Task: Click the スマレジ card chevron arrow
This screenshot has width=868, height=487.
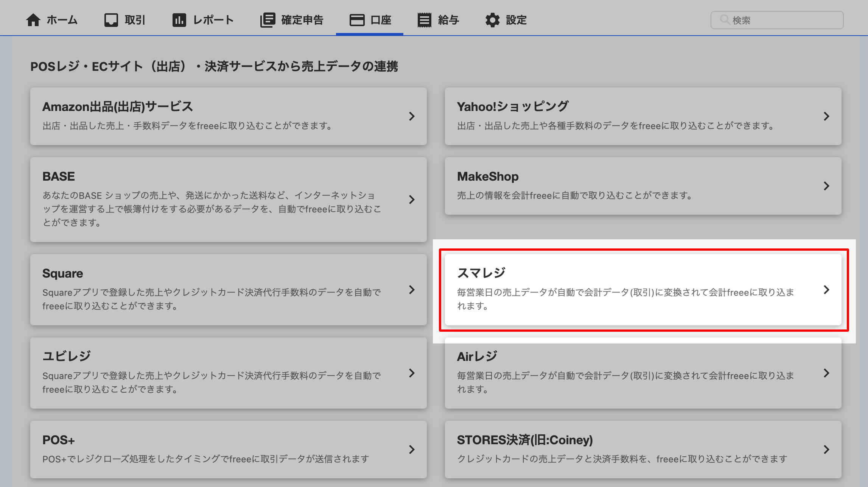Action: tap(826, 290)
